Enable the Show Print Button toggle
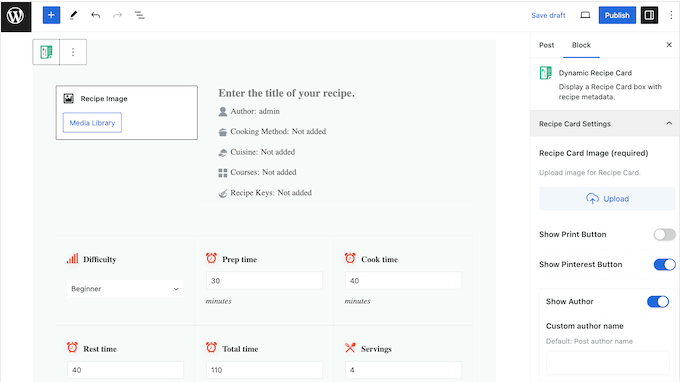The height and width of the screenshot is (382, 680). click(x=664, y=235)
